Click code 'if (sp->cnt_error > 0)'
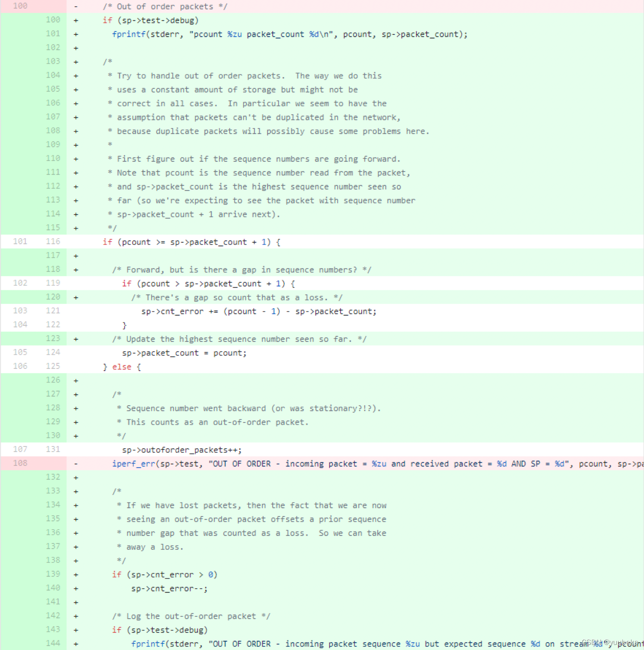This screenshot has width=644, height=650. pos(165,575)
